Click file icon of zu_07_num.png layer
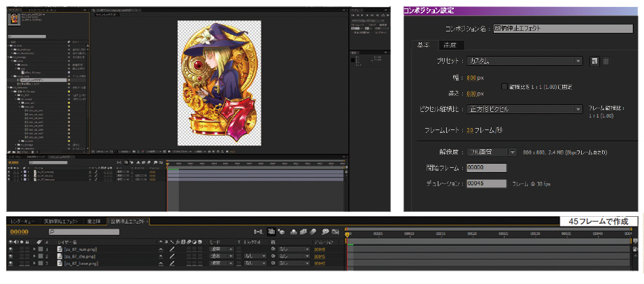The image size is (644, 284). click(x=59, y=250)
